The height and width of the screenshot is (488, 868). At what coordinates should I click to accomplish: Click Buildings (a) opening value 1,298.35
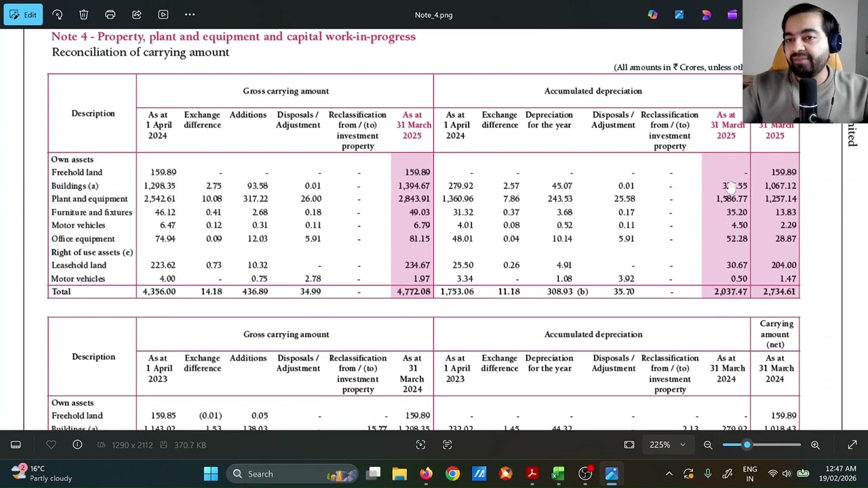click(x=159, y=186)
